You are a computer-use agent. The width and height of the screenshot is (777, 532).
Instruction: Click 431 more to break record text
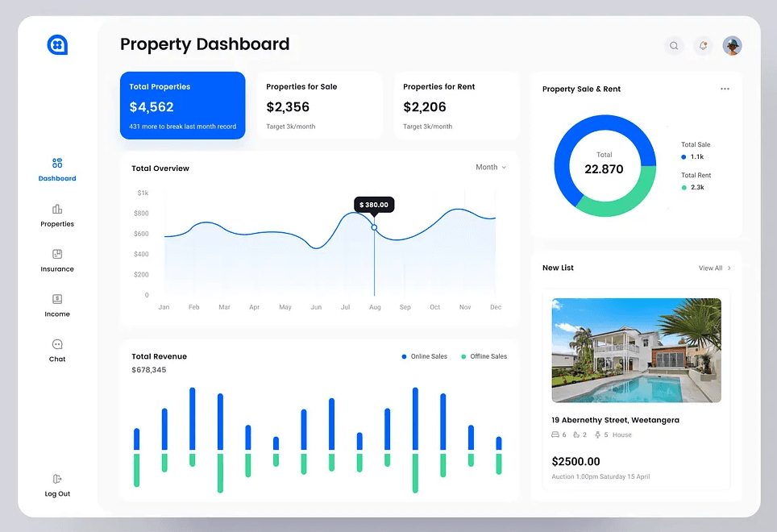pyautogui.click(x=182, y=127)
